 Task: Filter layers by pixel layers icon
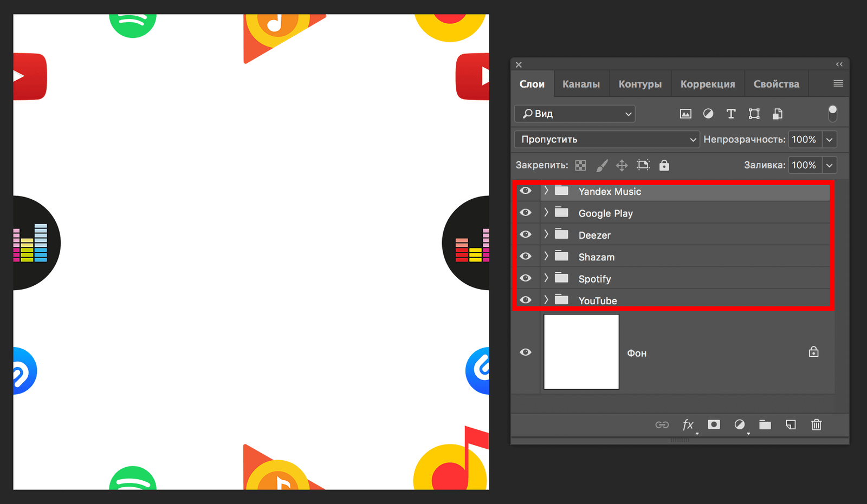(x=685, y=114)
